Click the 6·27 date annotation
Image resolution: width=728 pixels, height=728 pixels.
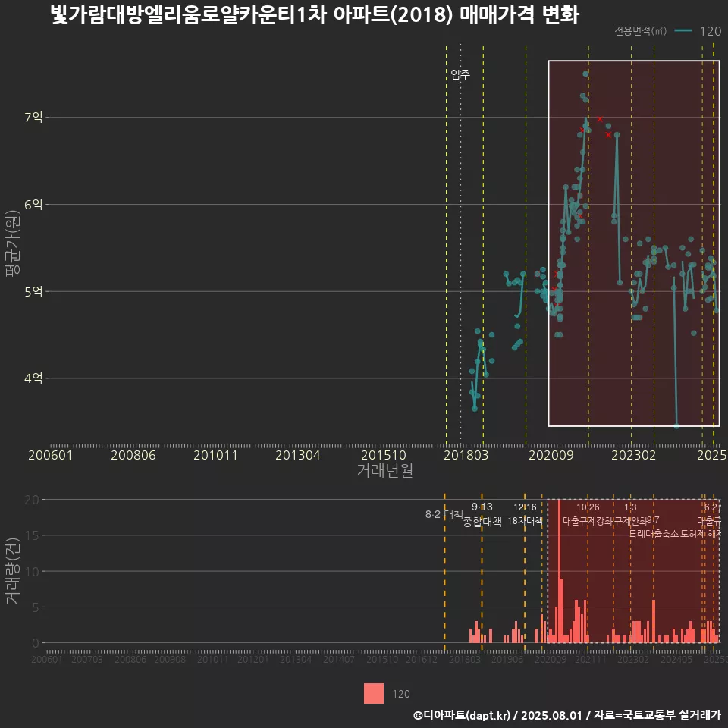[x=713, y=507]
